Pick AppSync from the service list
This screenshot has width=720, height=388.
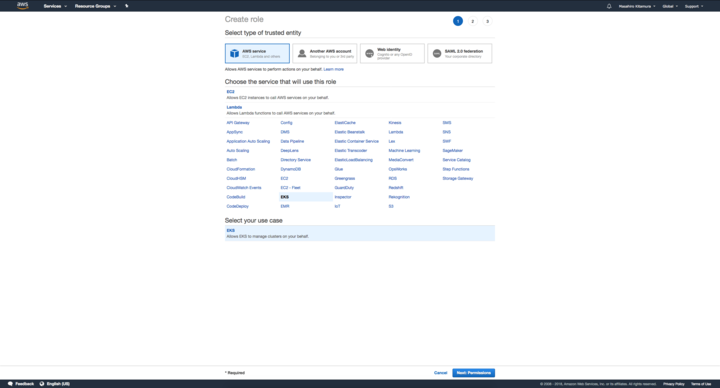pyautogui.click(x=235, y=132)
